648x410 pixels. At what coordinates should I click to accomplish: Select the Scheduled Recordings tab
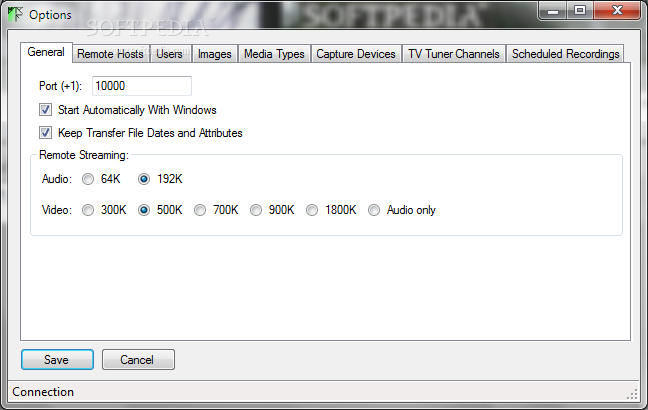[565, 54]
